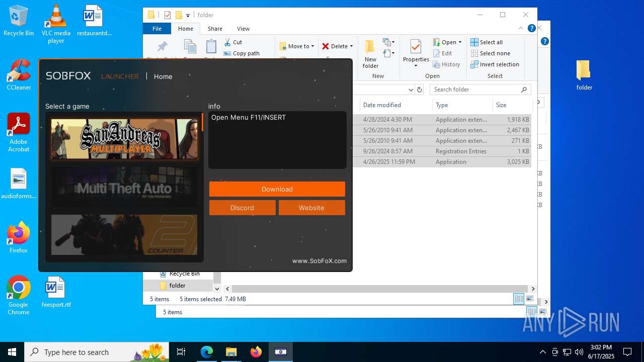Click the Properties quick access toolbar icon

pos(168,15)
